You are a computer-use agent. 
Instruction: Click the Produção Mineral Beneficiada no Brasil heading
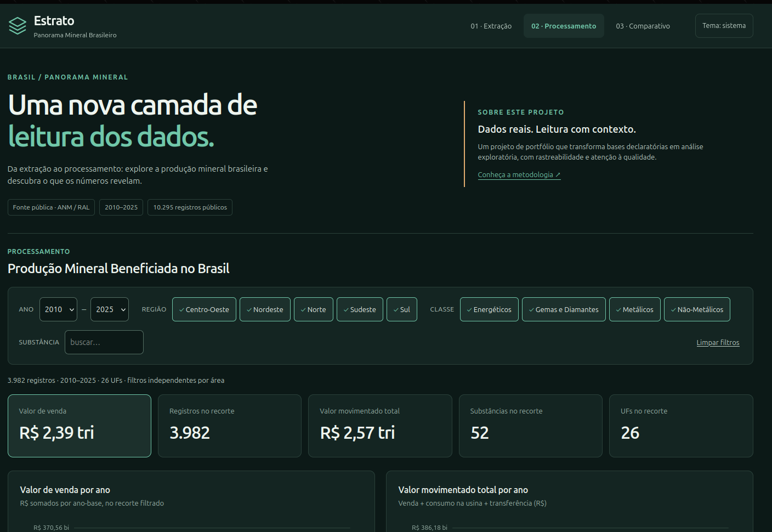[x=118, y=268]
